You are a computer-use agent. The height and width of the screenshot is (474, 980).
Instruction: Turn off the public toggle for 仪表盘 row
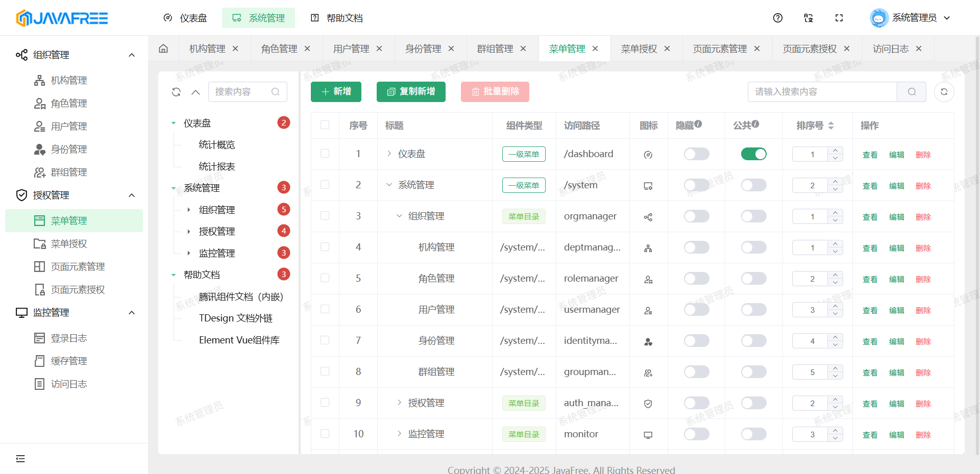753,154
